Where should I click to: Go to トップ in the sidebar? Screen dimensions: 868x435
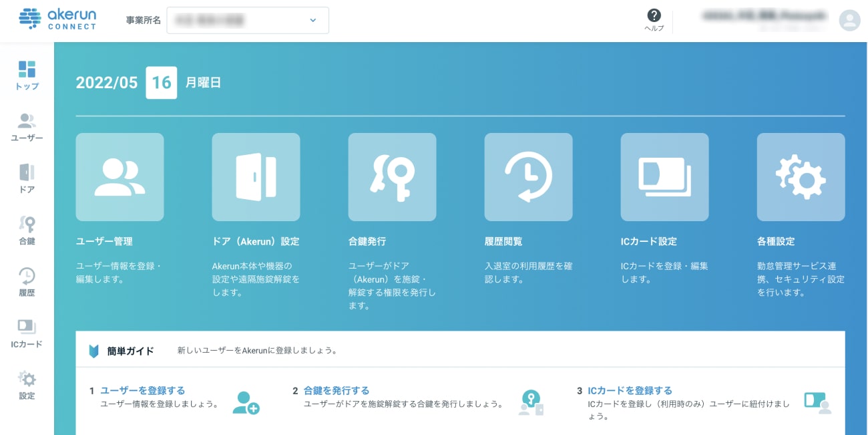(27, 75)
